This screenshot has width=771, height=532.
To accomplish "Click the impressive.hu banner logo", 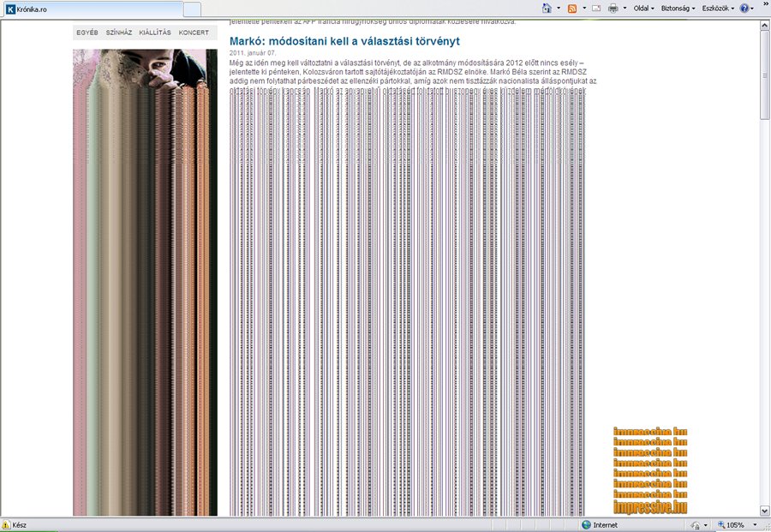I will [x=650, y=506].
